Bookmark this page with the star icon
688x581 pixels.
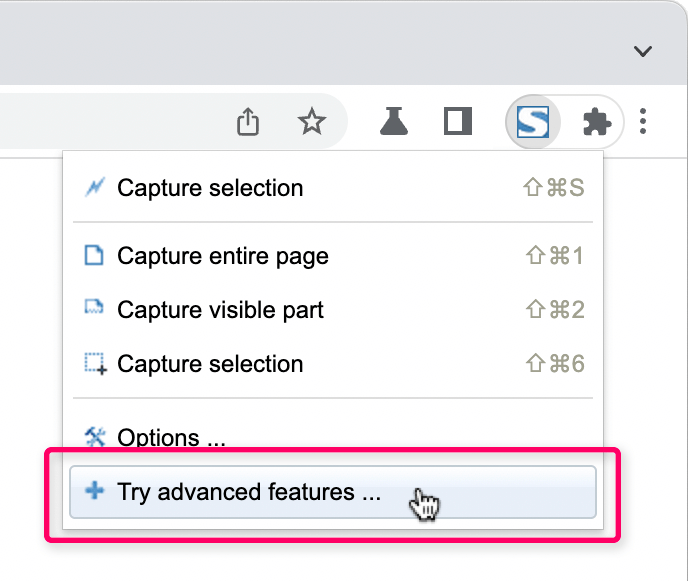point(312,122)
